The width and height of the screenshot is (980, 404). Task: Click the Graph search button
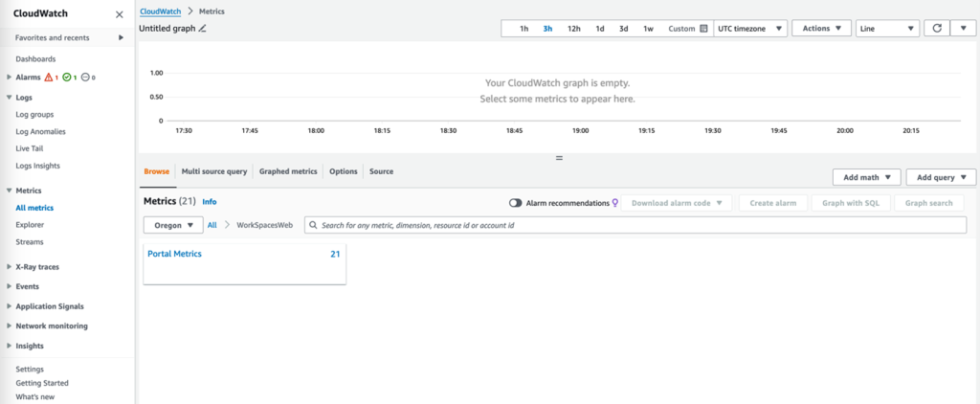(x=928, y=203)
